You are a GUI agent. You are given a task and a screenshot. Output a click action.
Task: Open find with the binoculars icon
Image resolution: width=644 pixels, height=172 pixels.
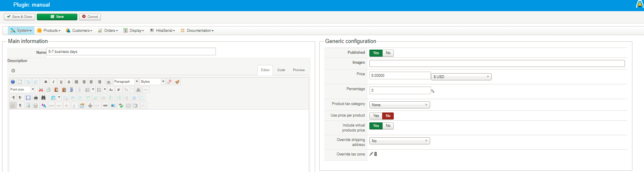(x=43, y=98)
